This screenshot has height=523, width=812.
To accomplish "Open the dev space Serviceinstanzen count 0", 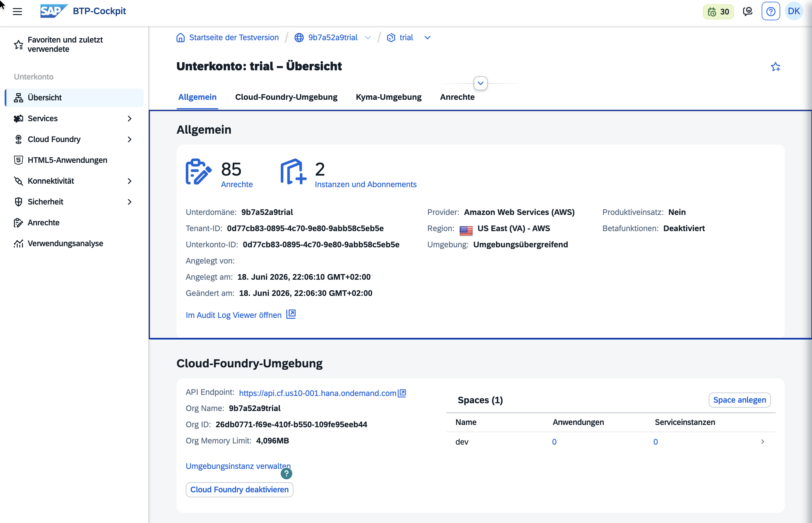I will tap(655, 442).
